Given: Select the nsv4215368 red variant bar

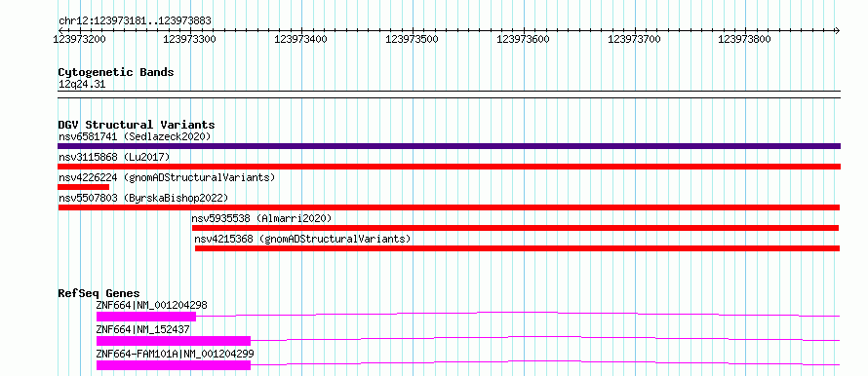Looking at the screenshot, I should pos(517,248).
